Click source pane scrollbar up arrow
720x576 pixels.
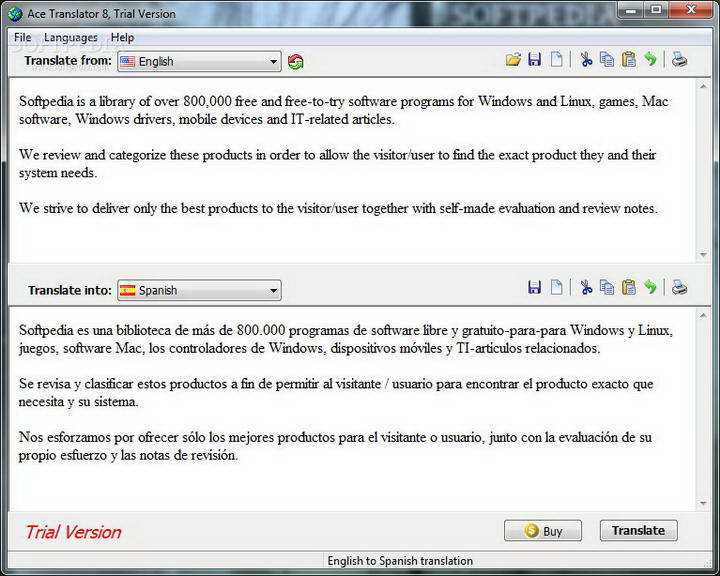703,86
